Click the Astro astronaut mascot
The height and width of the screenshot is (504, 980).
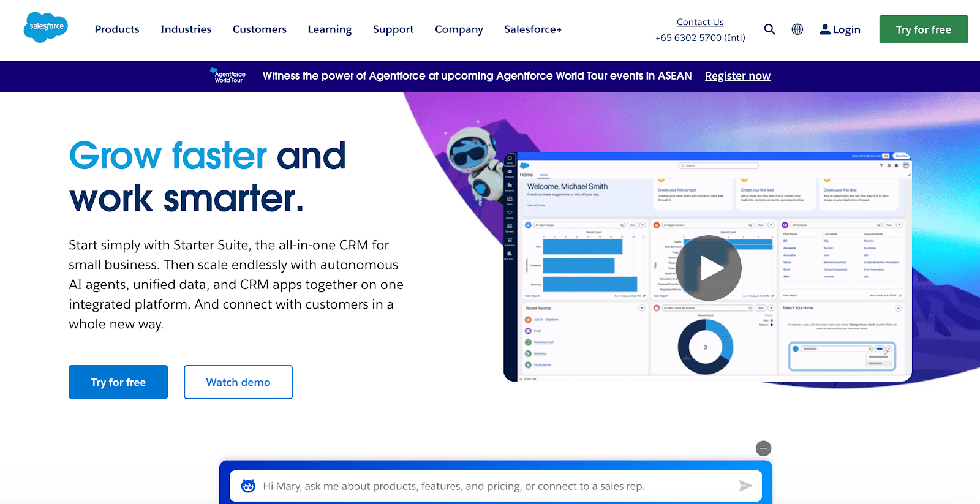475,162
